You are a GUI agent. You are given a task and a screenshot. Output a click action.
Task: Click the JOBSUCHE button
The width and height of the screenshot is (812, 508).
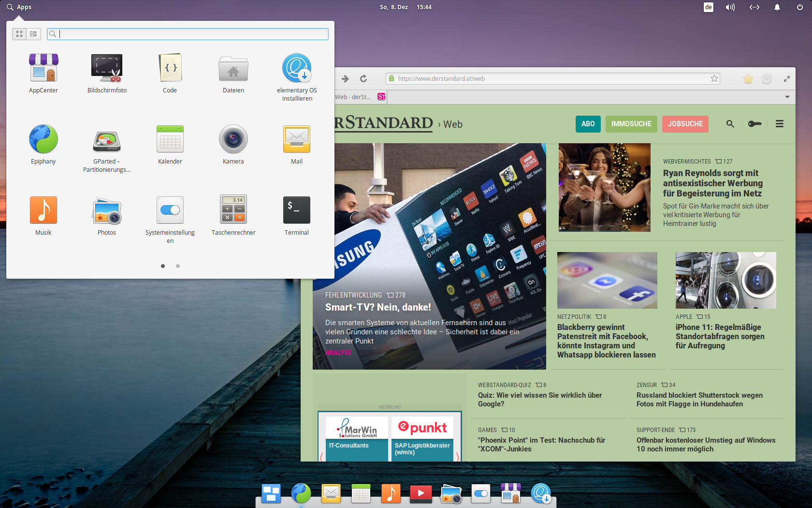[x=685, y=124]
